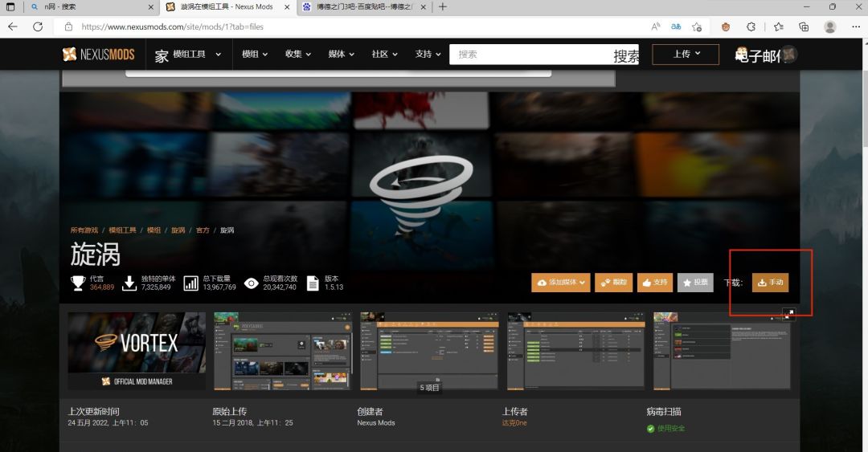
Task: Click the browser refresh icon
Action: point(38,26)
